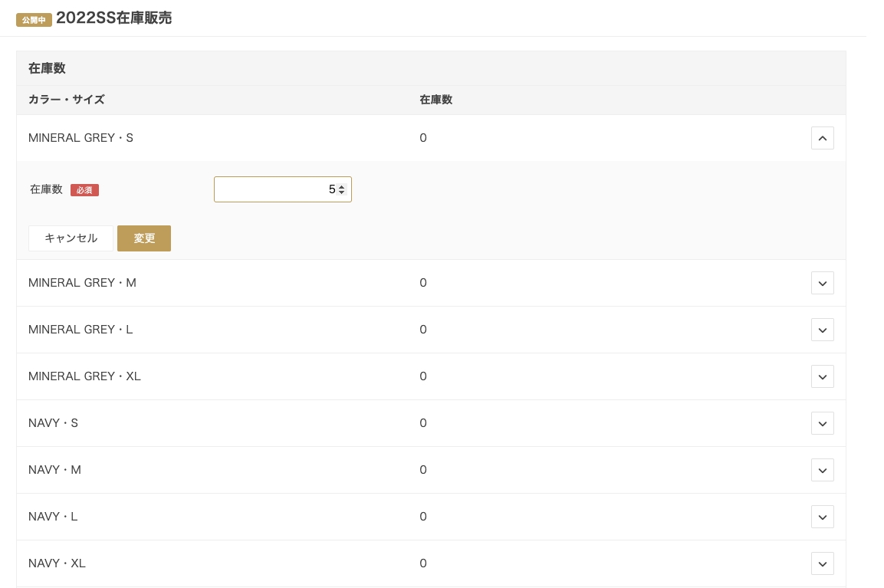Expand the NAVY・M stock row

pyautogui.click(x=822, y=470)
